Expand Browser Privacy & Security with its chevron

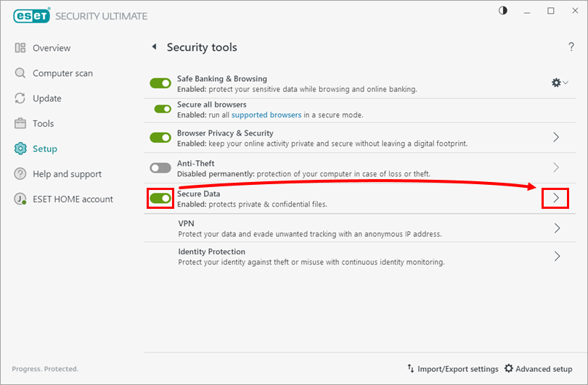click(556, 137)
